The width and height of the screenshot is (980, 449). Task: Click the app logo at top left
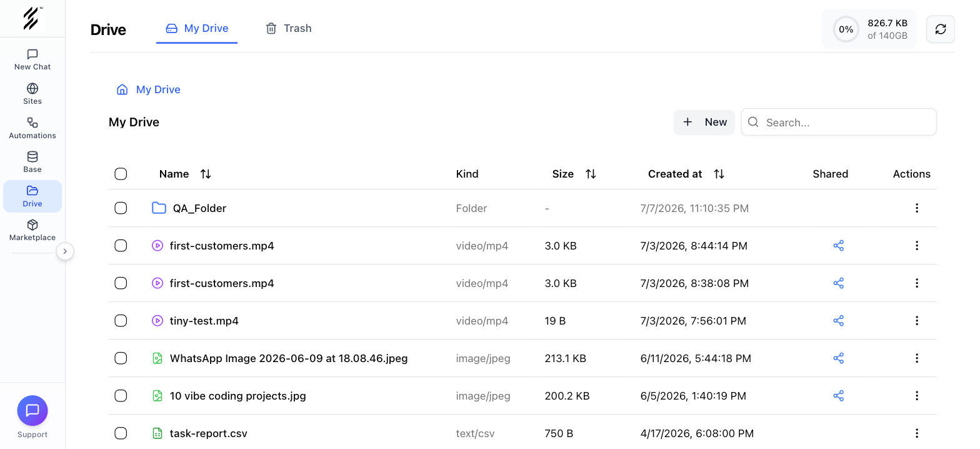(32, 18)
